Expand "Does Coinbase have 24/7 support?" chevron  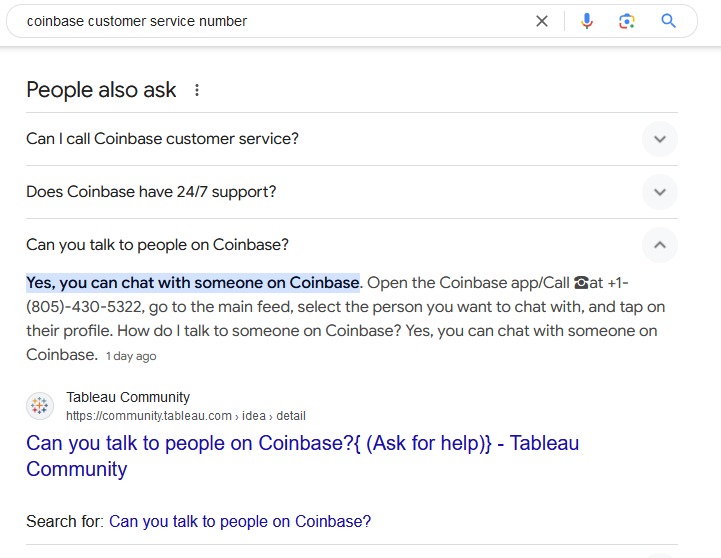pyautogui.click(x=660, y=192)
